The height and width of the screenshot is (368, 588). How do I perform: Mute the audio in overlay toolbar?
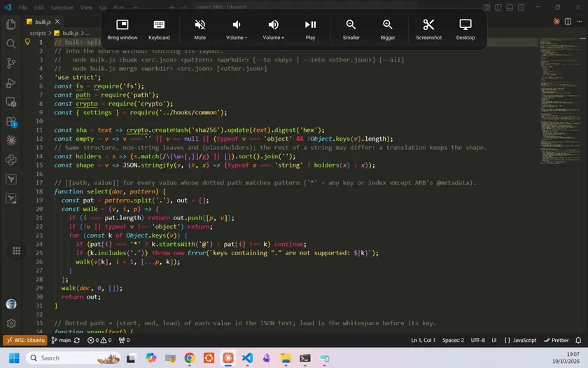point(200,29)
